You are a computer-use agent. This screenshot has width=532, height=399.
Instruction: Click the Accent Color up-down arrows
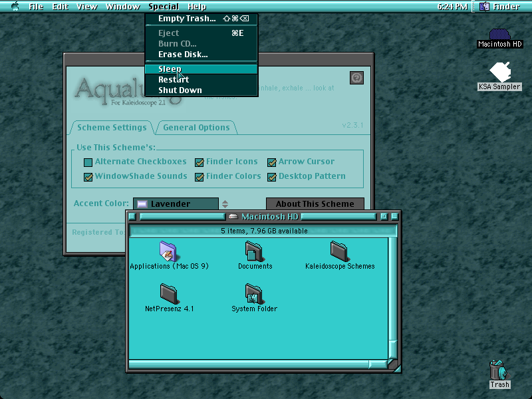tap(225, 204)
